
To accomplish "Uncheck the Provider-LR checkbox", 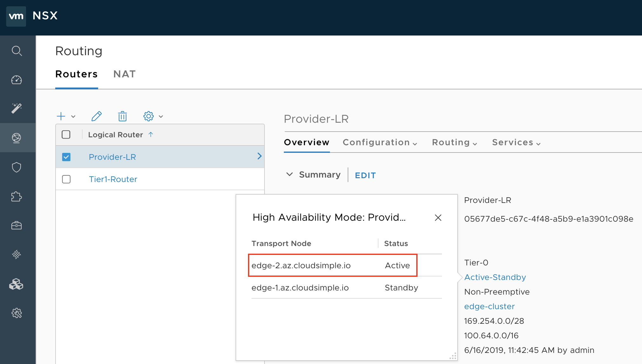I will 66,157.
